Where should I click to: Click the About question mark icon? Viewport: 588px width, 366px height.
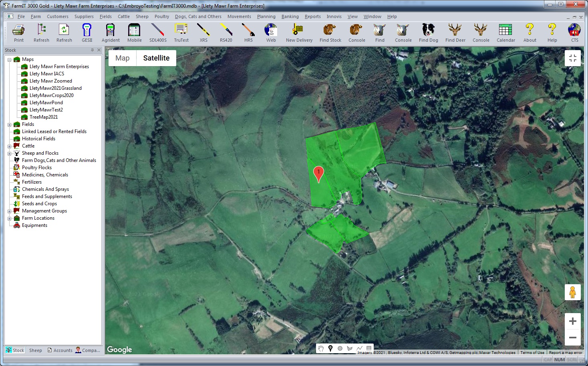click(530, 32)
